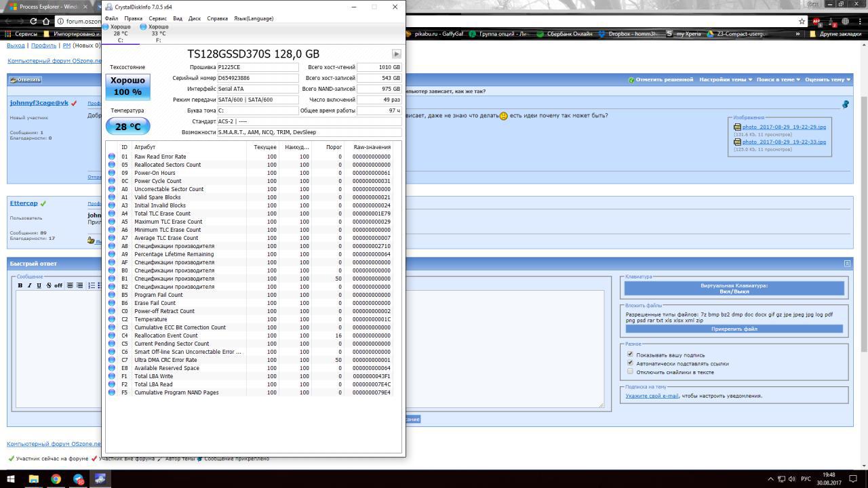Open the 'Сервис' menu in CrystalDiskInfo
Image resolution: width=868 pixels, height=488 pixels.
click(157, 18)
